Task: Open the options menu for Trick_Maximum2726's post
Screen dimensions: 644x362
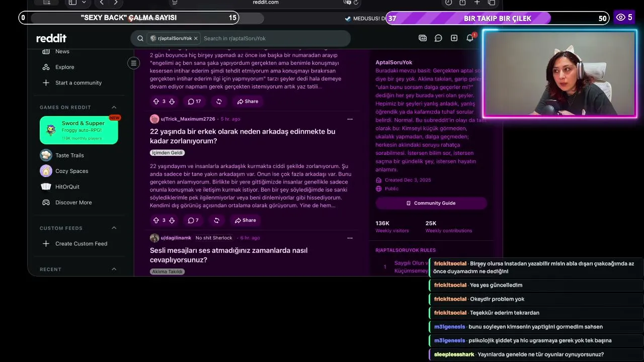Action: [x=350, y=119]
